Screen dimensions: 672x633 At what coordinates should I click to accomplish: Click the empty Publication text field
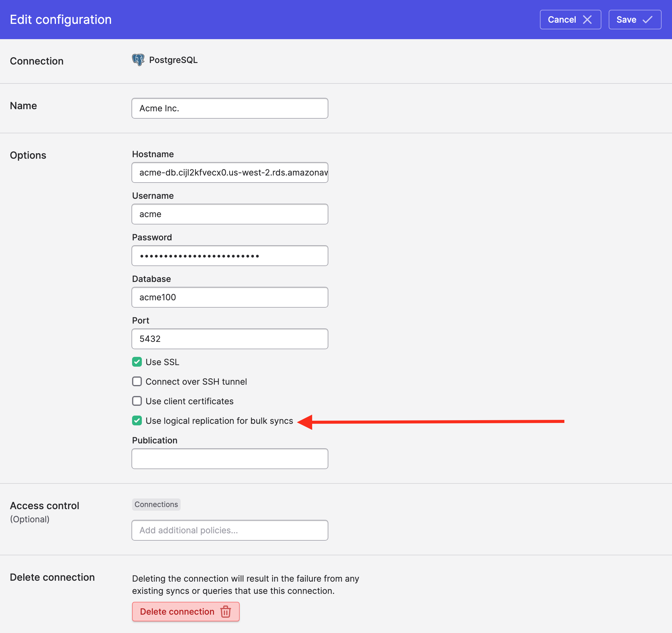(x=230, y=458)
